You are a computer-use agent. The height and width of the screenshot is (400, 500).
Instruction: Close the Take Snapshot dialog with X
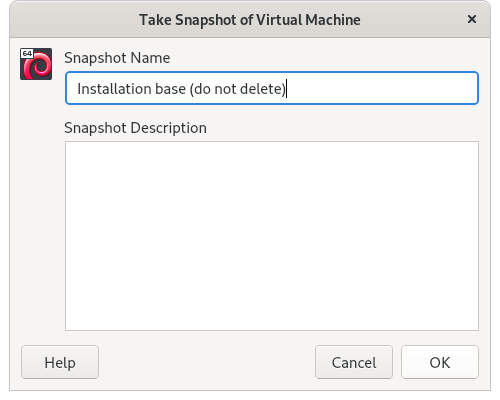472,19
